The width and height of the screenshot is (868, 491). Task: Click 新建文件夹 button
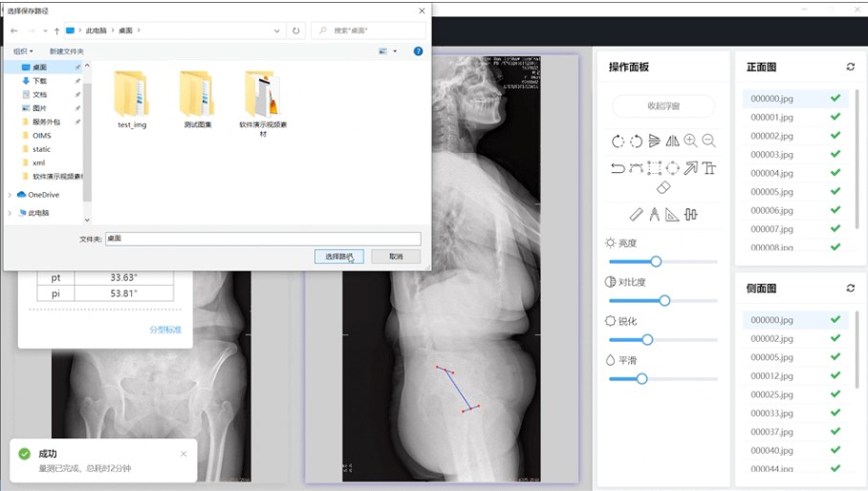point(66,51)
